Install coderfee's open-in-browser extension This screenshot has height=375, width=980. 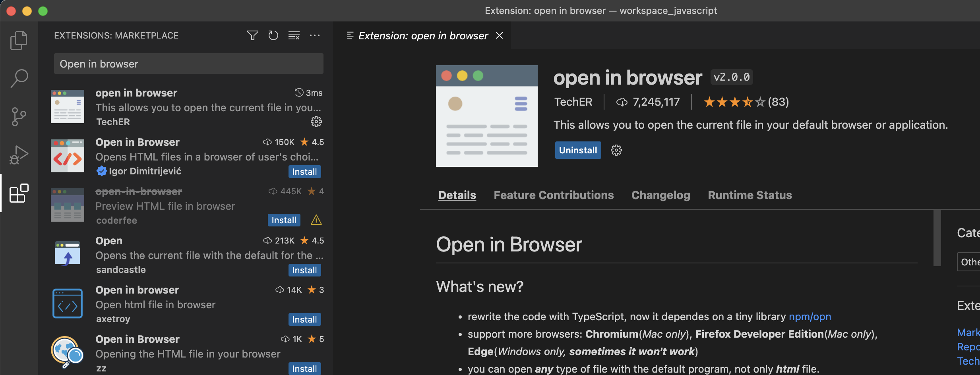pos(284,220)
